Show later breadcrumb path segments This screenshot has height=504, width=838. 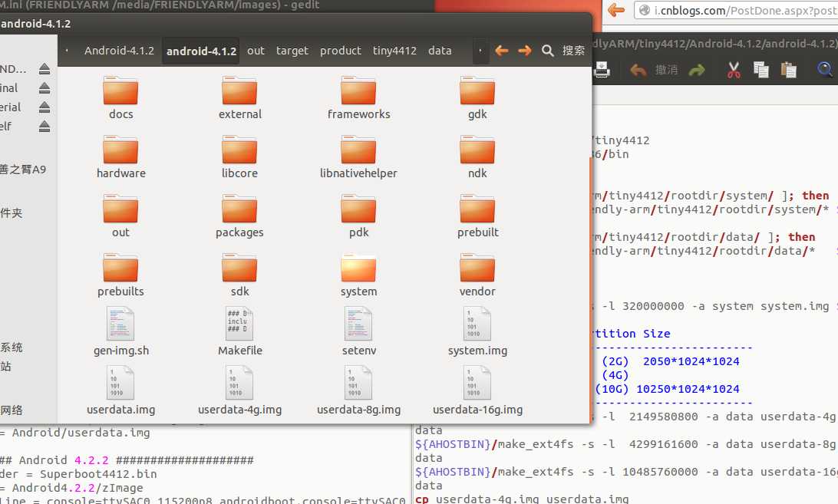pos(480,51)
